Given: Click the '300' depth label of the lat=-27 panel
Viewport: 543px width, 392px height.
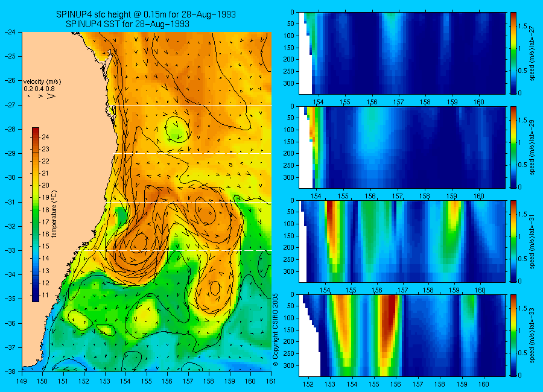Looking at the screenshot, I should point(288,83).
